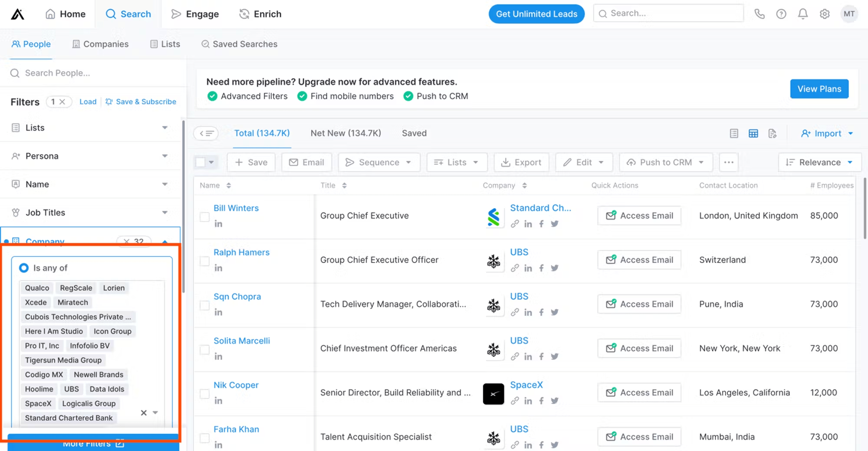
Task: Select the 'Is any of' radio option
Action: tap(24, 268)
